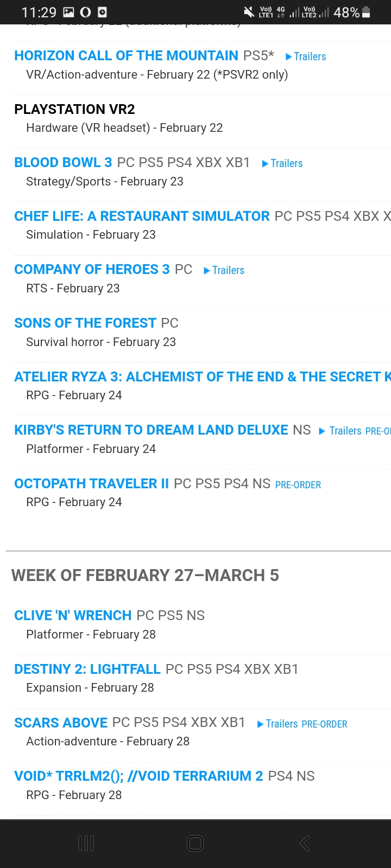The height and width of the screenshot is (868, 391).
Task: Open Trailers for Company of Heroes 3
Action: [x=224, y=270]
